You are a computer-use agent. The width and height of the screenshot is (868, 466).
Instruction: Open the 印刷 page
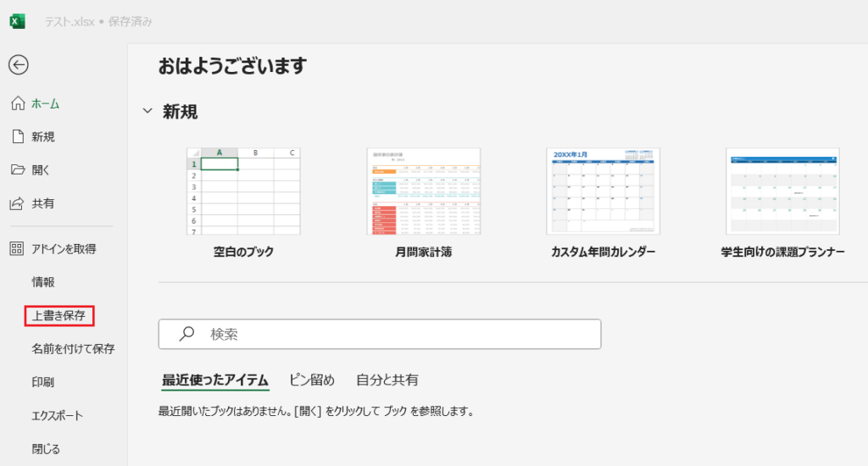pos(43,382)
